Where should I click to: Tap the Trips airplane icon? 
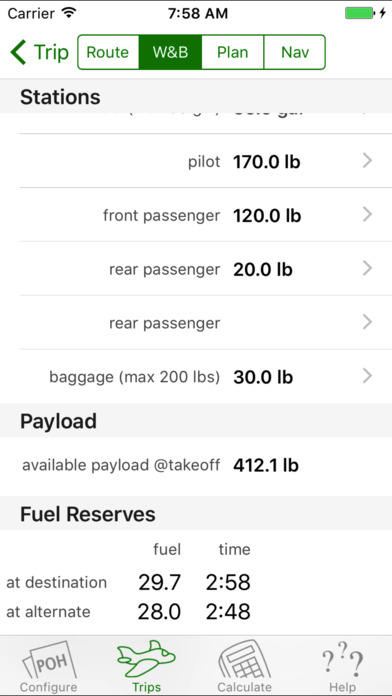tap(146, 660)
